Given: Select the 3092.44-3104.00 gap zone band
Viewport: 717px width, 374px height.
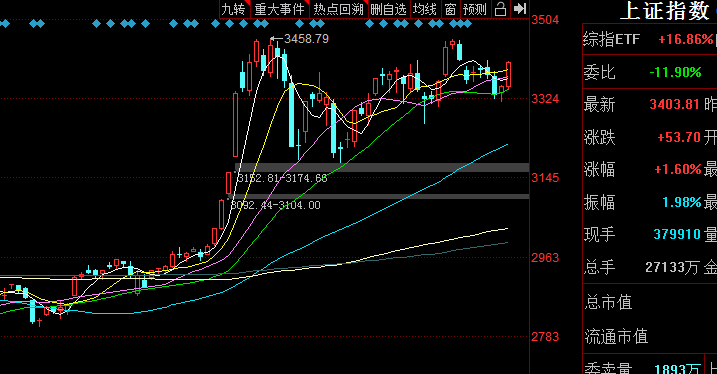Looking at the screenshot, I should [379, 197].
